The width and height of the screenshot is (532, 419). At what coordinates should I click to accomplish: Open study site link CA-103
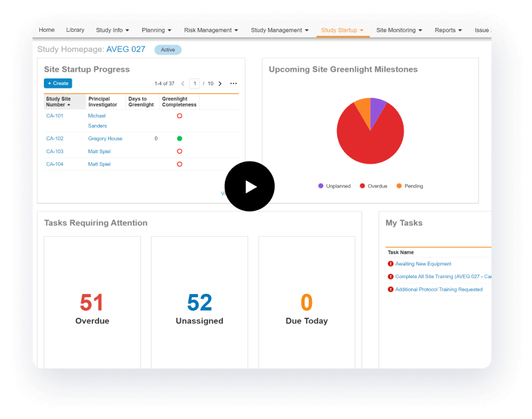tap(55, 152)
